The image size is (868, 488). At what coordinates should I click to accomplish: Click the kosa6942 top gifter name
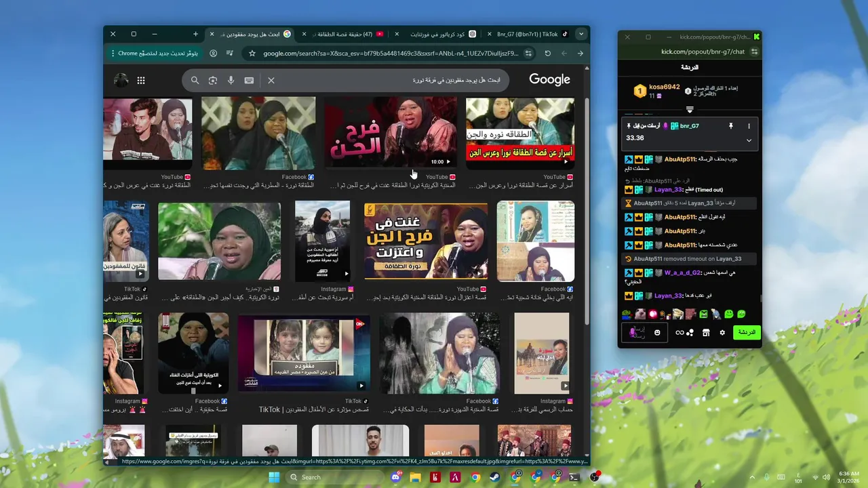(664, 87)
